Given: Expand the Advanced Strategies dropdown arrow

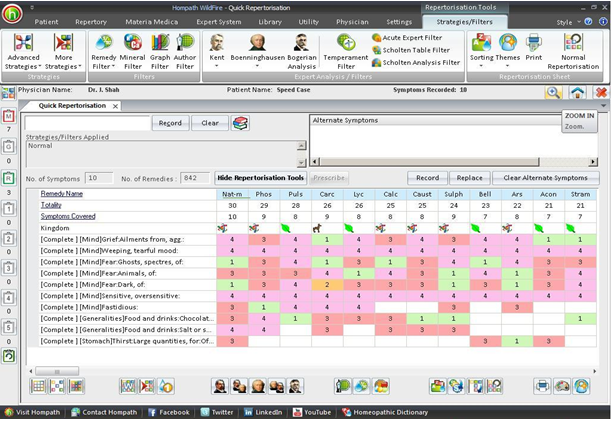Looking at the screenshot, I should pos(39,66).
